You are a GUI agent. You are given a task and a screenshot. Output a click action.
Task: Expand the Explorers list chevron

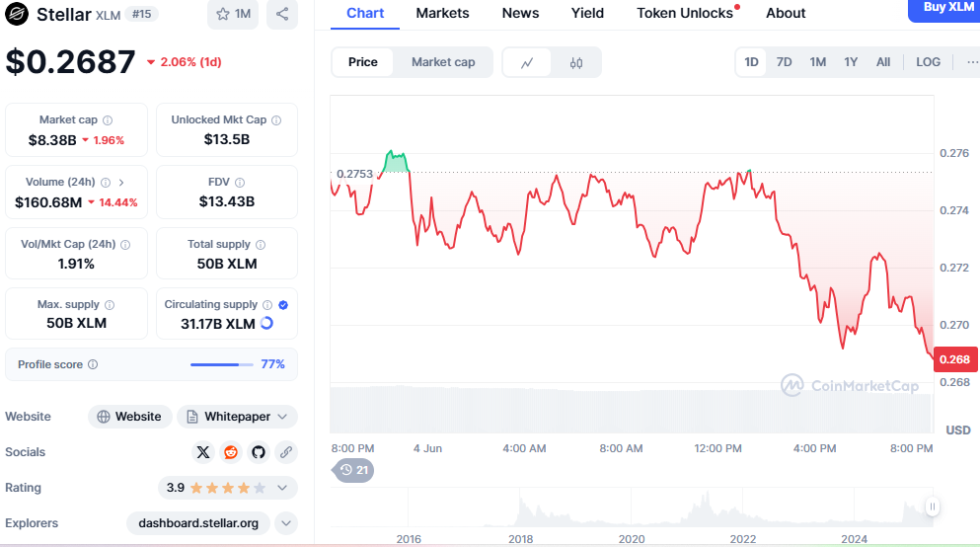tap(285, 523)
